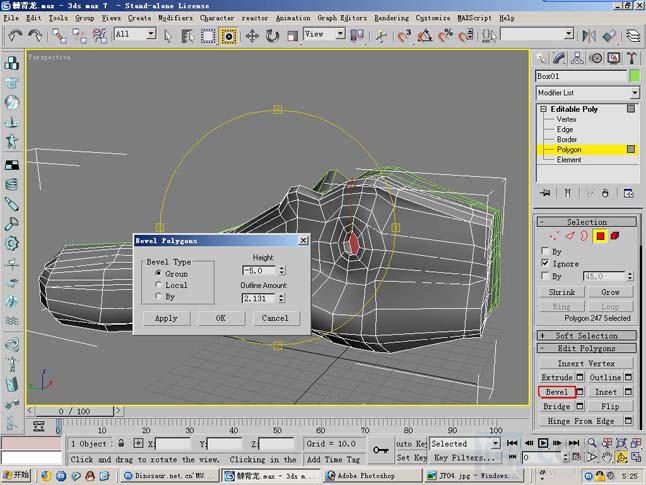Click the Grow selection button
The image size is (646, 485).
[611, 292]
